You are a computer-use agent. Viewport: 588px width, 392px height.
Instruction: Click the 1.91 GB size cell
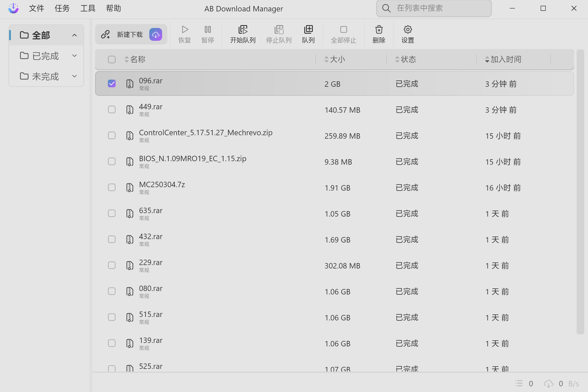click(337, 188)
